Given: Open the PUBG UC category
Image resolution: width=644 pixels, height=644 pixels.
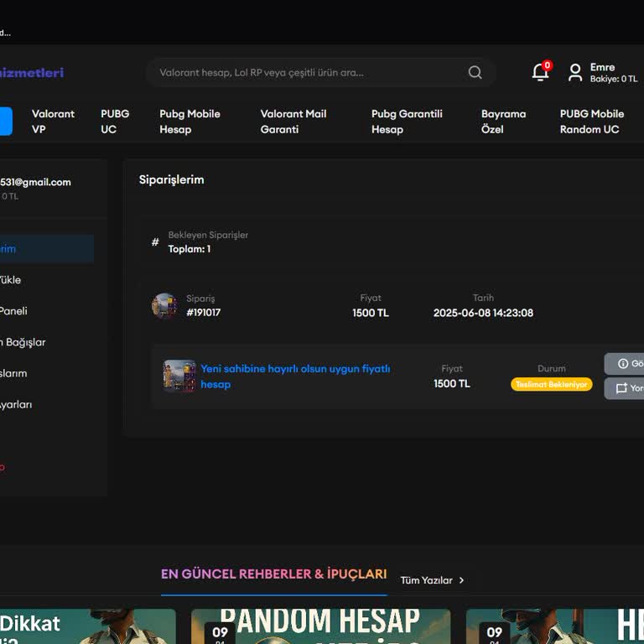Looking at the screenshot, I should (x=115, y=122).
